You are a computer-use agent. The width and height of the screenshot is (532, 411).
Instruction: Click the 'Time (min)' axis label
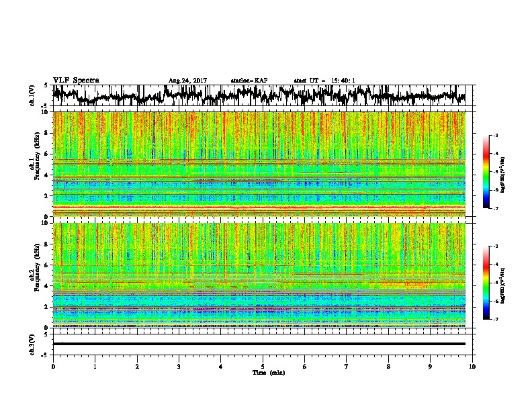269,373
